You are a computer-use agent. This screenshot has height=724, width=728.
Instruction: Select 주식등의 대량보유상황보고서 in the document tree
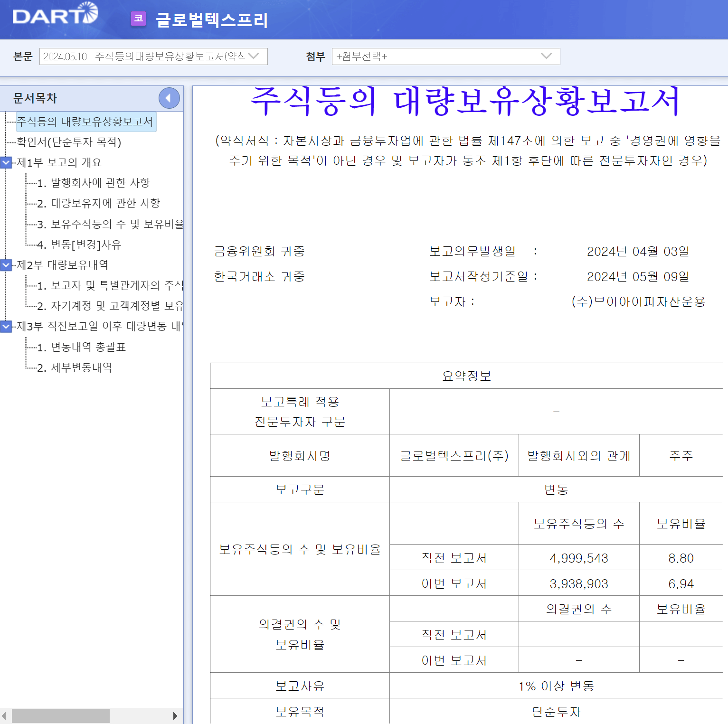pyautogui.click(x=86, y=122)
